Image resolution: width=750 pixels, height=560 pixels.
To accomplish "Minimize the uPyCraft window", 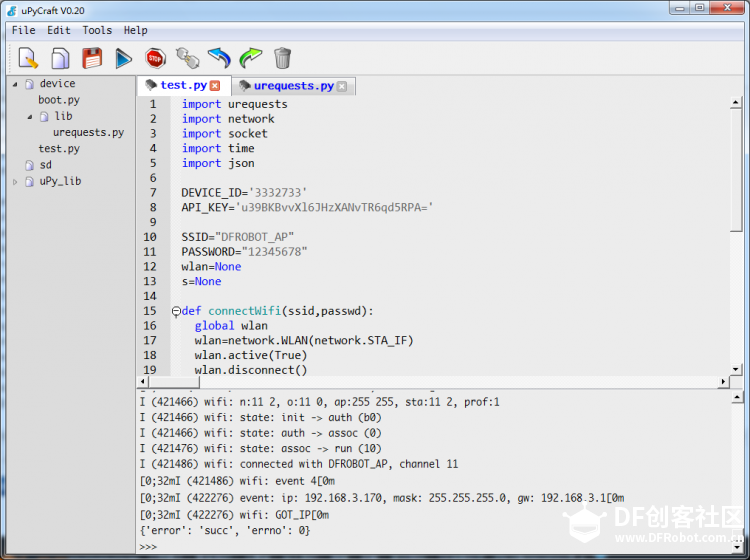I will 680,8.
